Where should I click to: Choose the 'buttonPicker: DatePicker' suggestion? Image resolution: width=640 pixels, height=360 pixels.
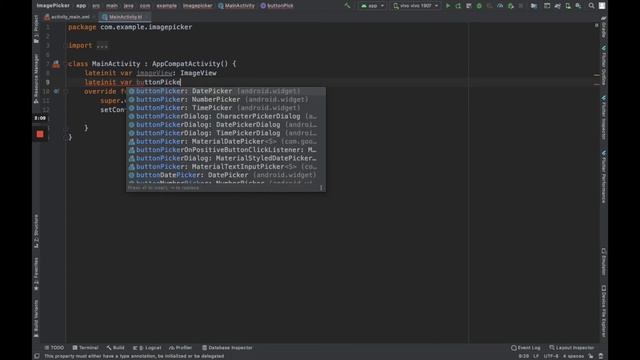[x=226, y=91]
